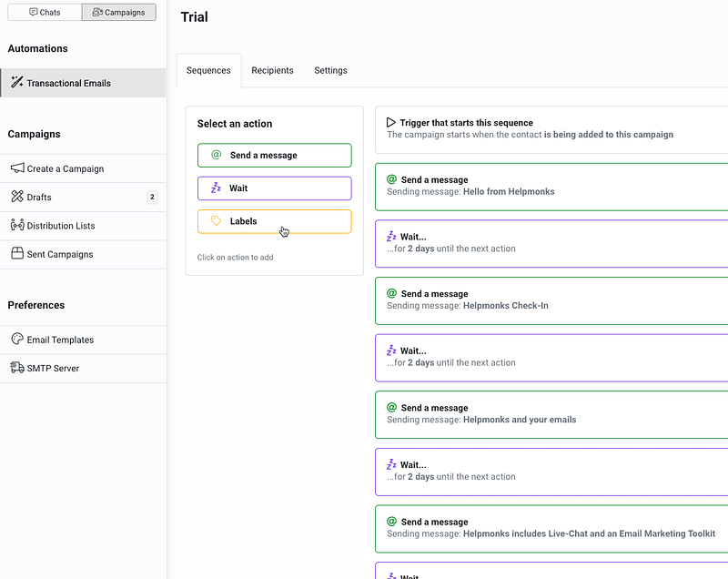Click the Sent Campaigns box icon

17,253
